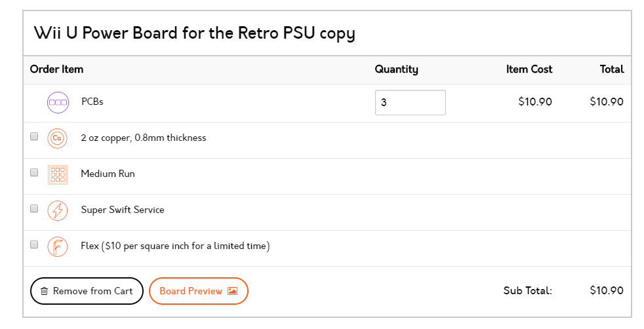
Task: Click the Super Swift lightning bolt icon
Action: [58, 210]
